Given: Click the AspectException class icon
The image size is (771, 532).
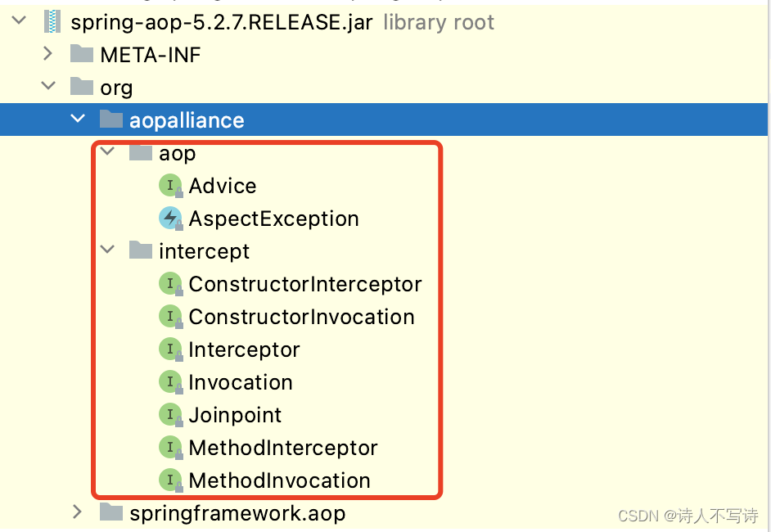Looking at the screenshot, I should coord(170,219).
